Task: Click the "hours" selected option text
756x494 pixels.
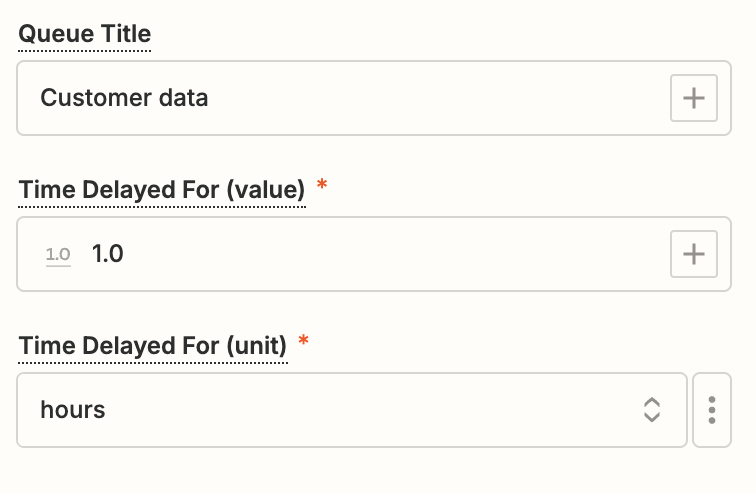Action: pyautogui.click(x=73, y=410)
